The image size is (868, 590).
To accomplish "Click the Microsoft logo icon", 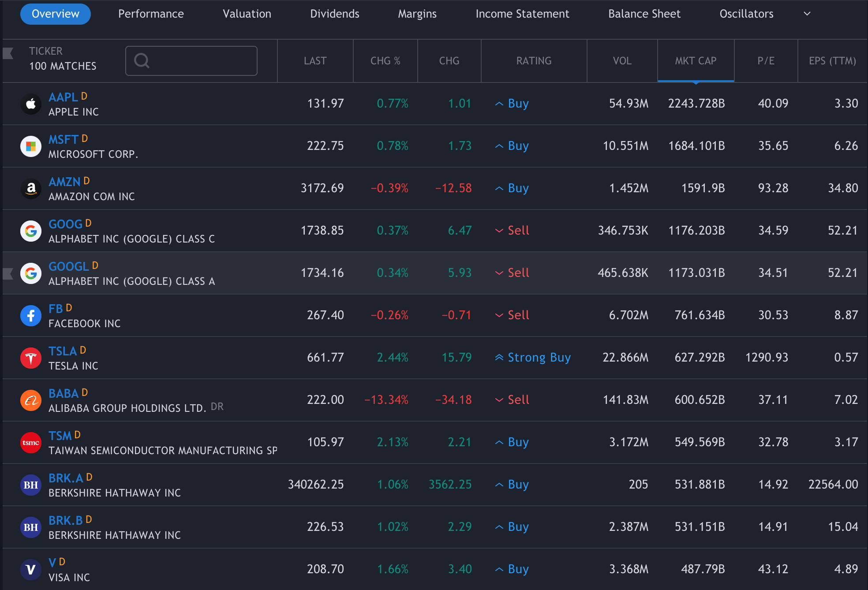I will click(31, 146).
